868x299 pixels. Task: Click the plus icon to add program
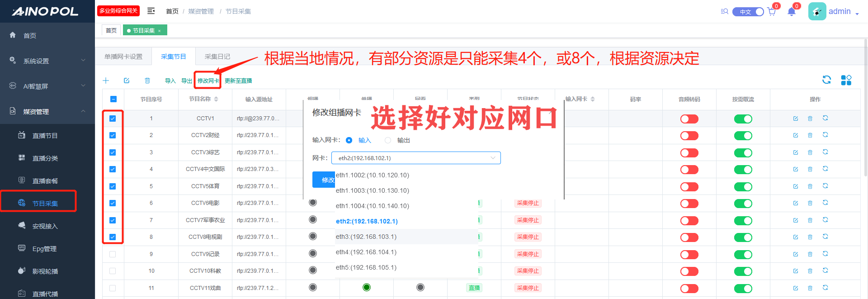106,81
